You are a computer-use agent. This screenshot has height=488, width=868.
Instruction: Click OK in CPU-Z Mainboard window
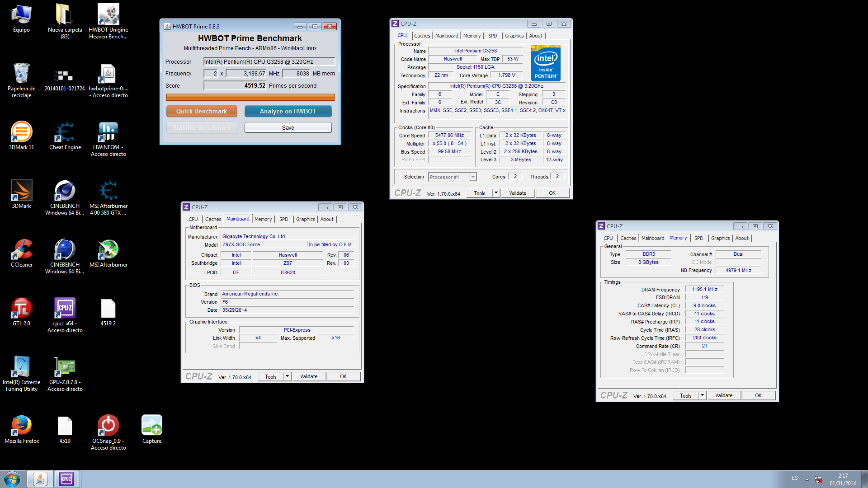click(x=343, y=376)
